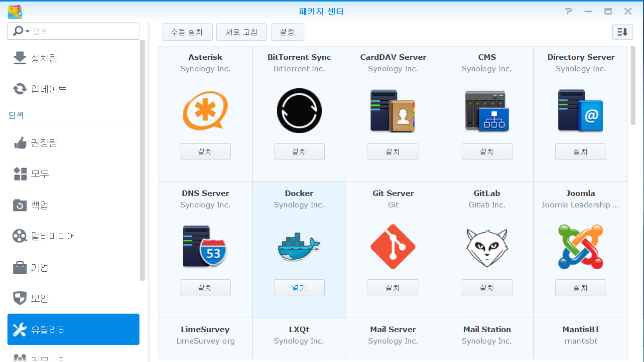Screen dimensions: 644x362
Task: Select the Joomla package icon
Action: pos(581,246)
